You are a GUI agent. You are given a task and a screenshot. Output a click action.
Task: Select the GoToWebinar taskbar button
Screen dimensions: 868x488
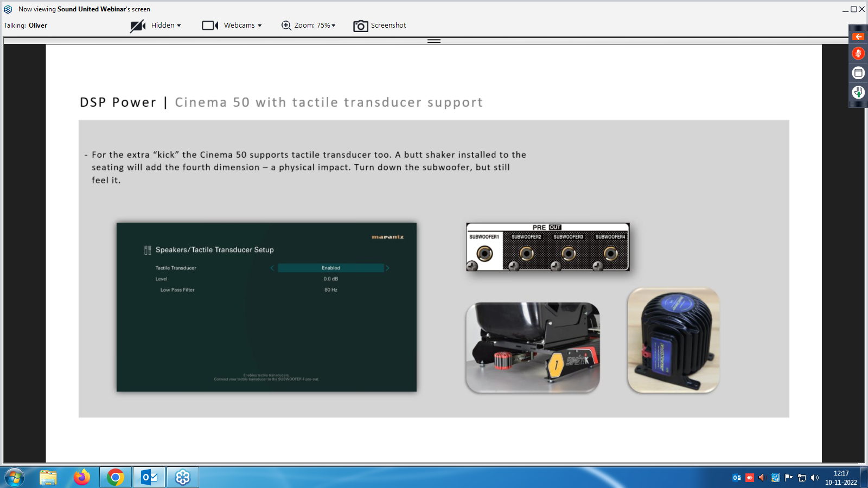click(x=183, y=478)
